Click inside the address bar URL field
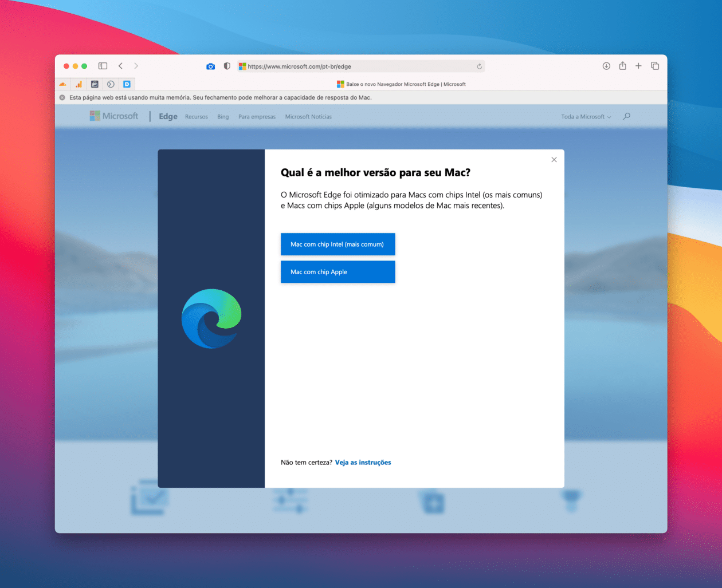Screen dimensions: 722x588 click(x=344, y=66)
